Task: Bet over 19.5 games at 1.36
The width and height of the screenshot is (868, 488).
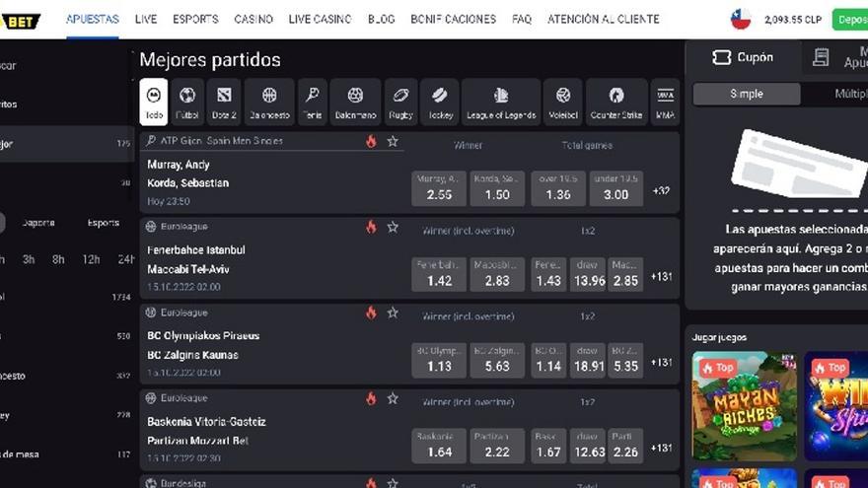Action: [558, 188]
